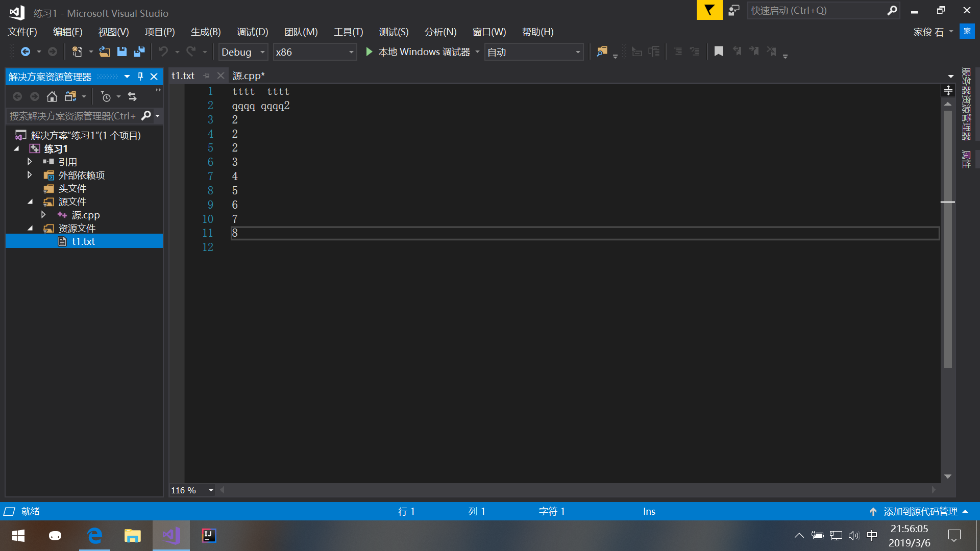The width and height of the screenshot is (980, 551).
Task: Click the Save file toolbar icon
Action: (x=121, y=52)
